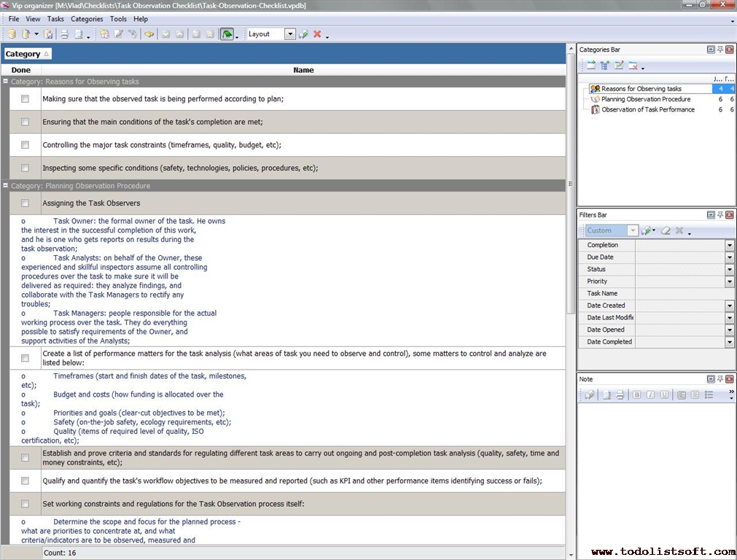Click the eraser clear filter icon

(x=665, y=230)
